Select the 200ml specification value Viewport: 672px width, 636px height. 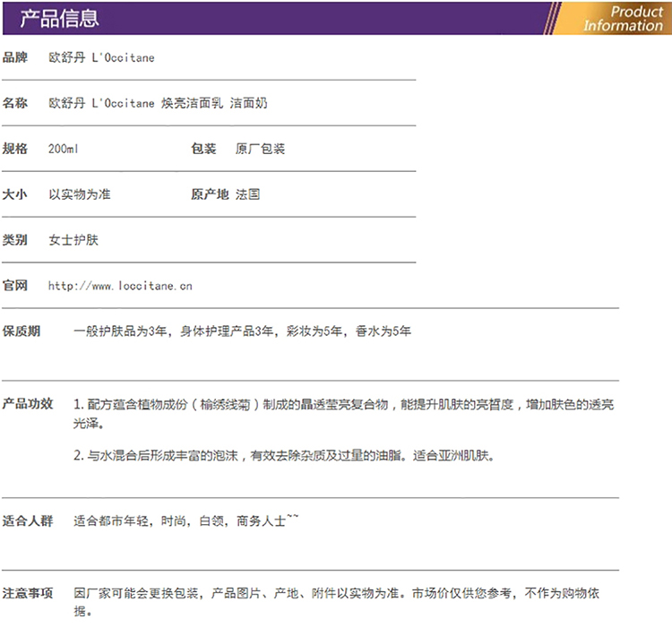pos(63,149)
